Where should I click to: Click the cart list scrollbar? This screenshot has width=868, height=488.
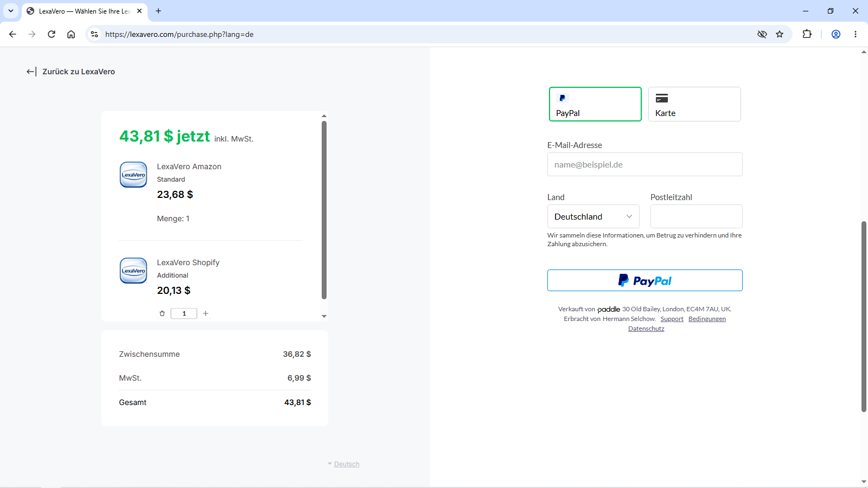point(324,210)
